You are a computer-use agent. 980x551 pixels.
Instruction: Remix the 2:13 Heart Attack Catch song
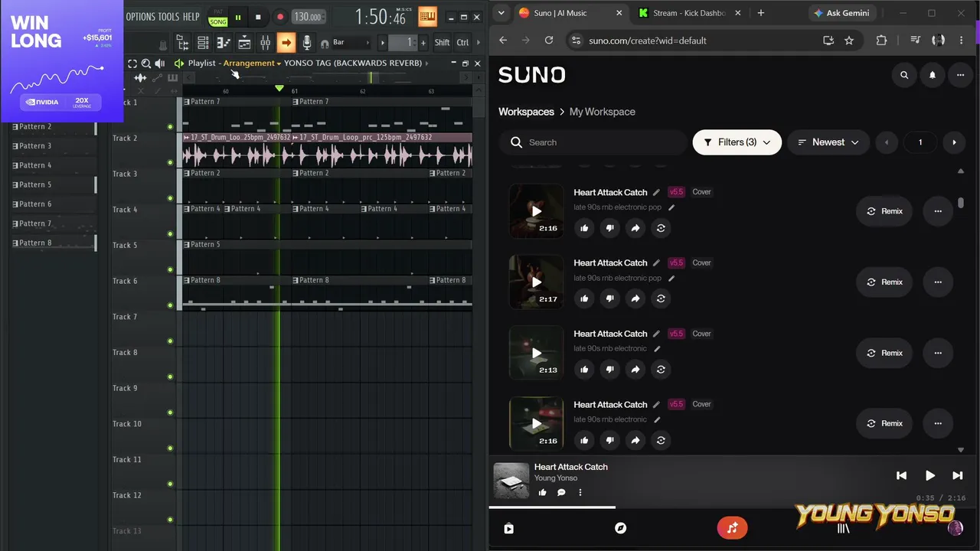[884, 353]
